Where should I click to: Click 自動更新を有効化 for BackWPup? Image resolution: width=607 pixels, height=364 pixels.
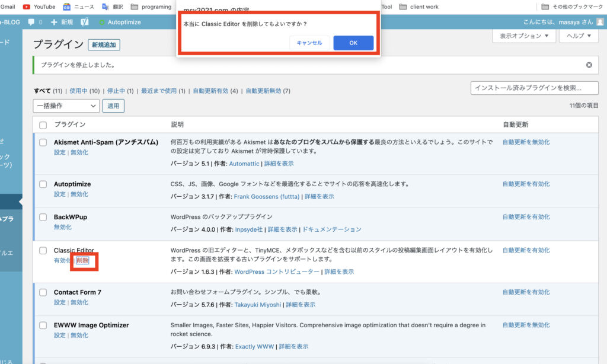coord(526,217)
